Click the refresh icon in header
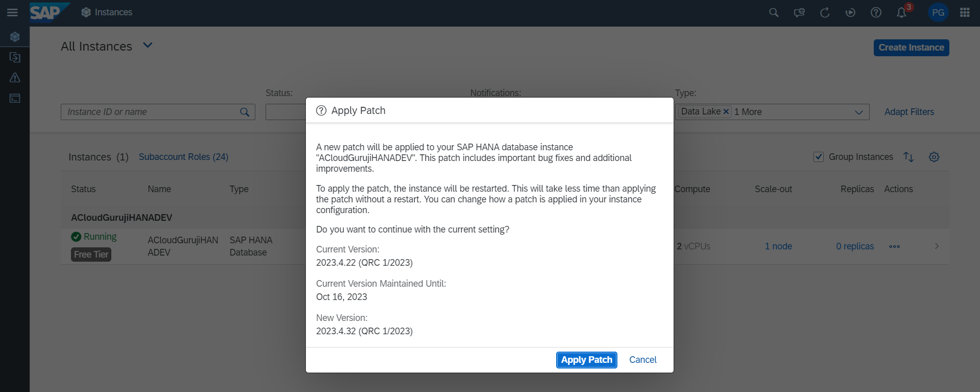Viewport: 980px width, 392px height. coord(825,12)
